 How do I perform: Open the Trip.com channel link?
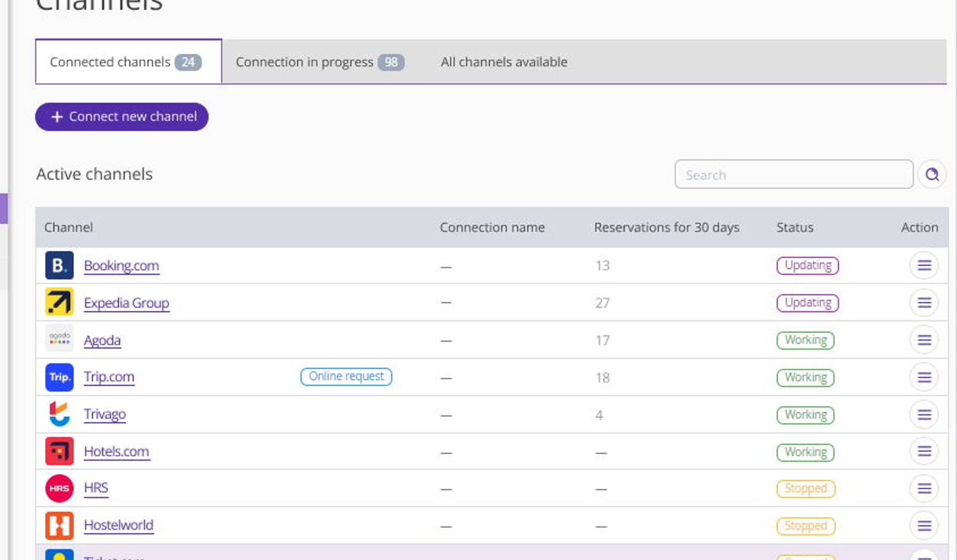pos(109,377)
